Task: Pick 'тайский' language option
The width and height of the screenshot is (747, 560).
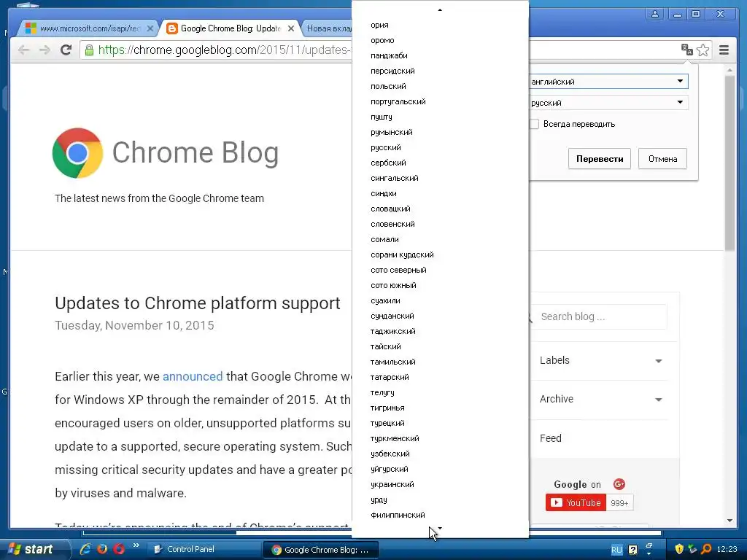Action: pyautogui.click(x=440, y=346)
